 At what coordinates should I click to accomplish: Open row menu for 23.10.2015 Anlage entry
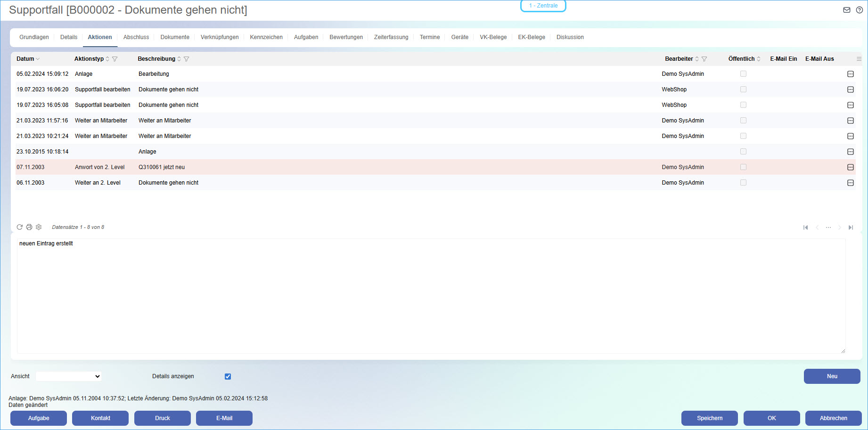[851, 152]
